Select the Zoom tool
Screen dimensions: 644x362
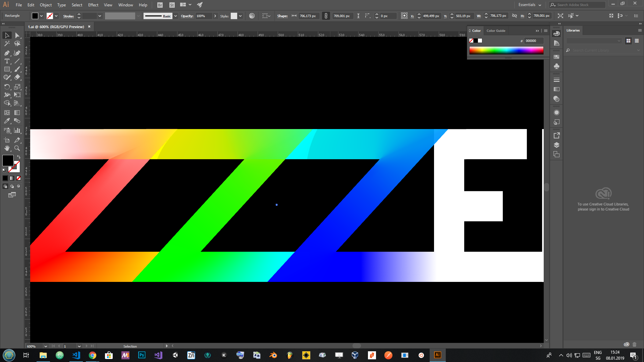17,148
